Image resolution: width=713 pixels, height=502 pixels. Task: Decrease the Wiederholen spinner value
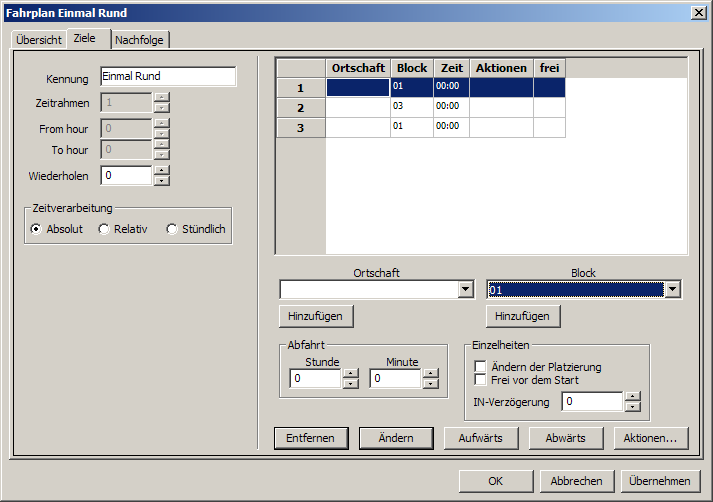point(161,181)
